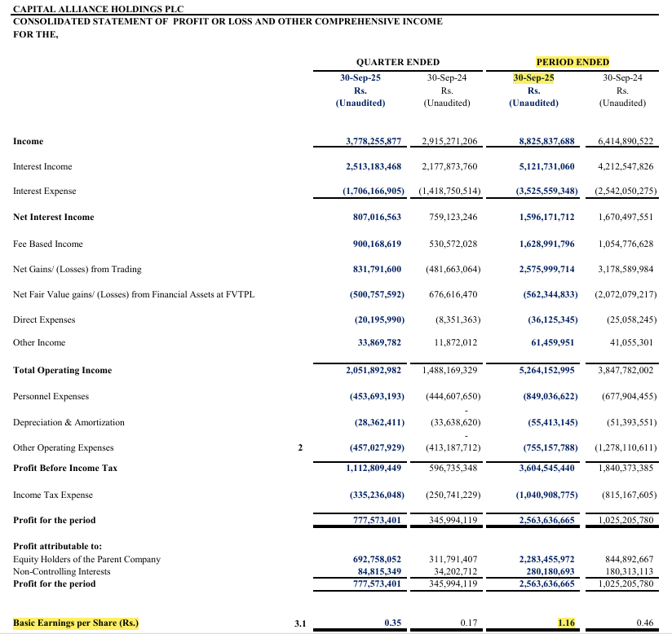Click the 'Interest Expense' row label
The image size is (672, 634).
pyautogui.click(x=45, y=191)
